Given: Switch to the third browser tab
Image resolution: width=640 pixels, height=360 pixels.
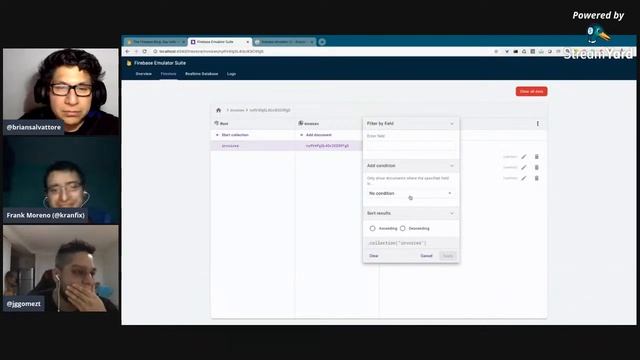Looking at the screenshot, I should tap(284, 42).
